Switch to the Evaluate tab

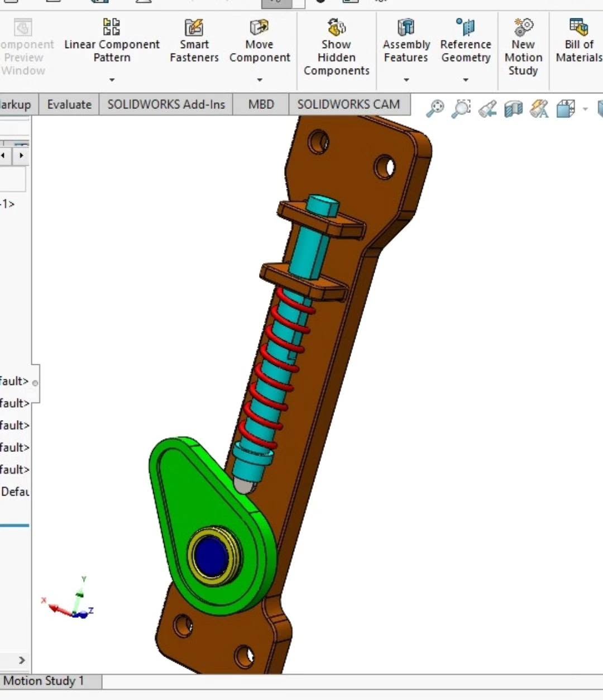(x=69, y=104)
